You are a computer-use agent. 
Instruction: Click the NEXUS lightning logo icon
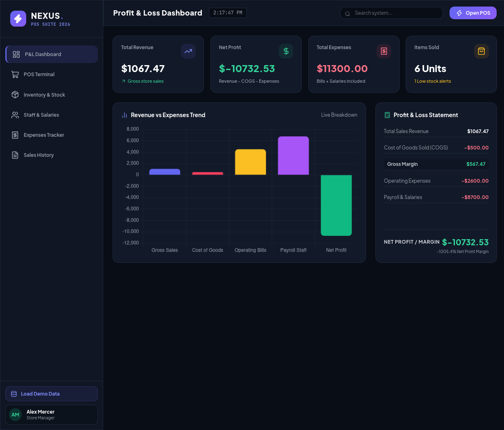pyautogui.click(x=18, y=18)
